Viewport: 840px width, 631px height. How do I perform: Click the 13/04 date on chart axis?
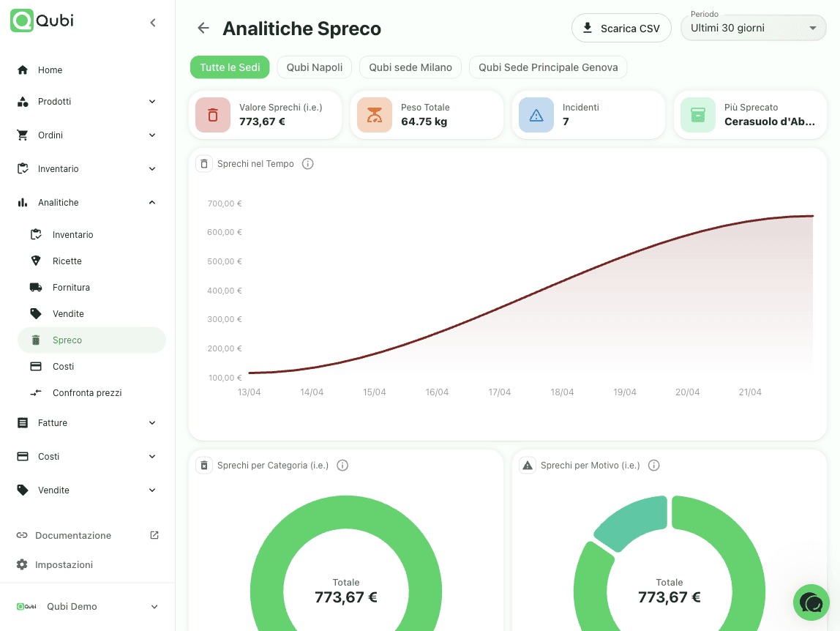click(x=249, y=392)
